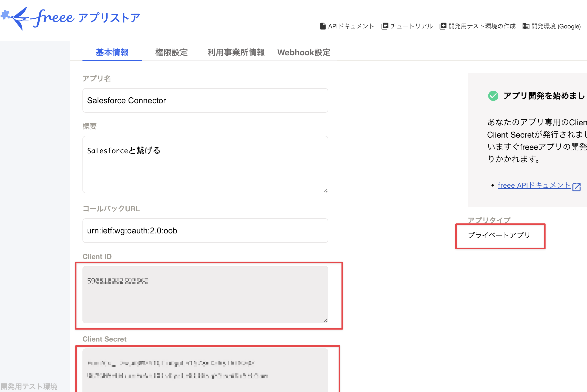Click the 概要 textarea resize handle
Screen dimensions: 587x392
click(325, 190)
